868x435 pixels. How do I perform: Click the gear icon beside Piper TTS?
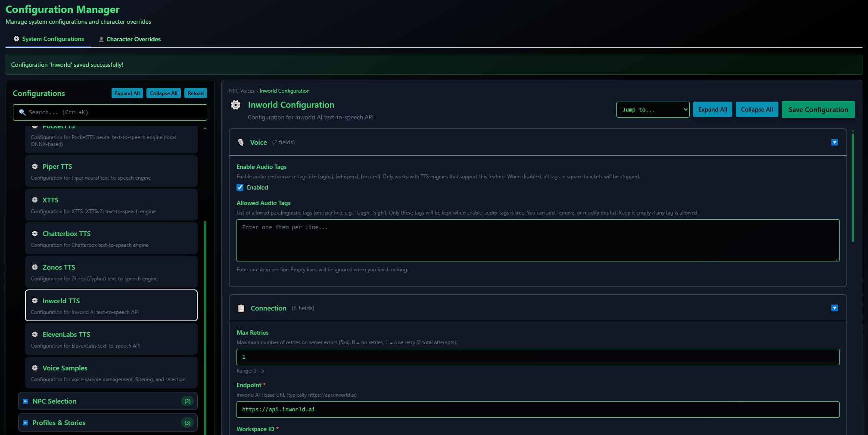point(35,166)
